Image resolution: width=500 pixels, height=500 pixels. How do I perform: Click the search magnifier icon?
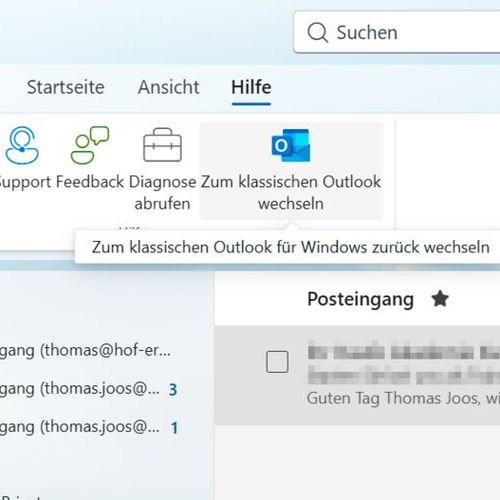point(318,32)
